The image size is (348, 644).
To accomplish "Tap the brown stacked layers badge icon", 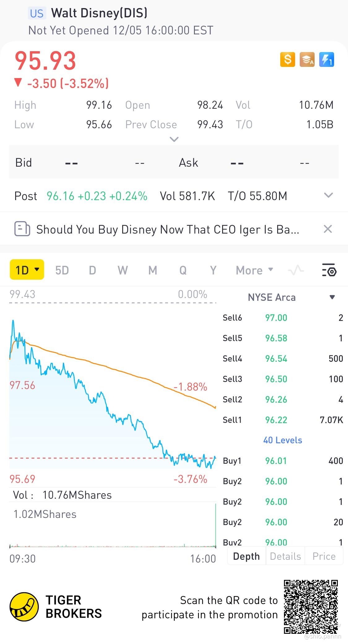I will (x=307, y=59).
